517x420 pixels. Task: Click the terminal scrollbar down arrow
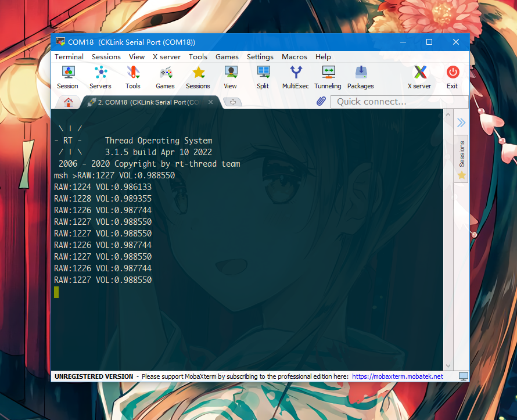(x=448, y=365)
